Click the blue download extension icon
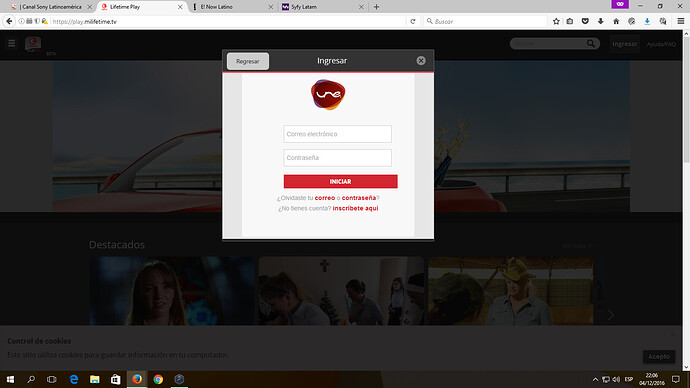 pos(647,21)
